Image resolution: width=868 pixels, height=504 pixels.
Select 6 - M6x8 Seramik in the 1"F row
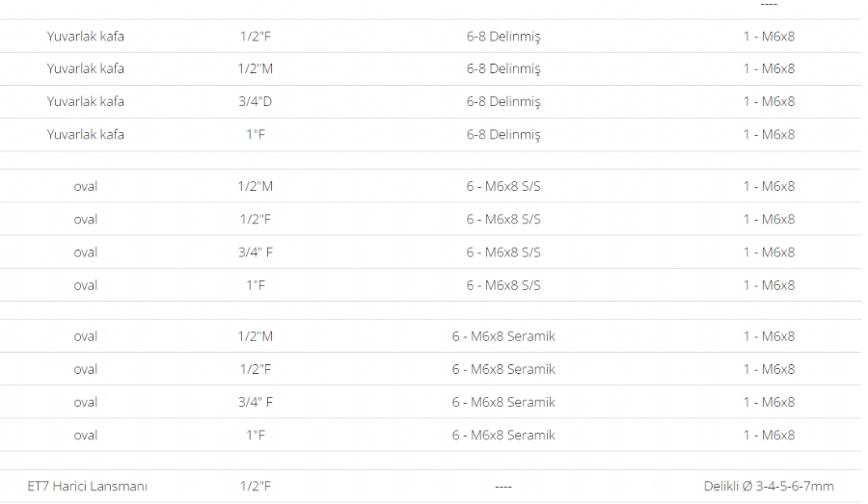(x=503, y=435)
